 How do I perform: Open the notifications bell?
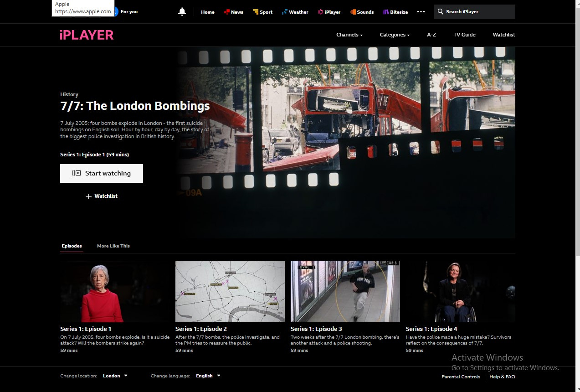(x=182, y=12)
